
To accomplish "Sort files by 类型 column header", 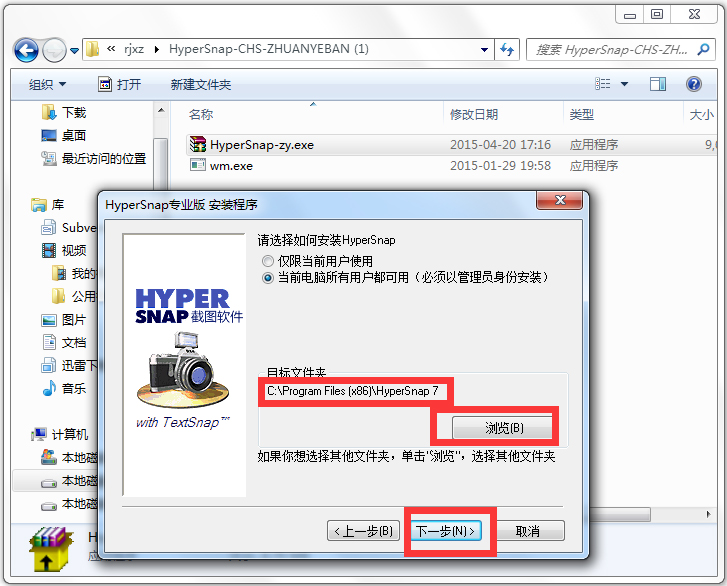I will tap(581, 115).
